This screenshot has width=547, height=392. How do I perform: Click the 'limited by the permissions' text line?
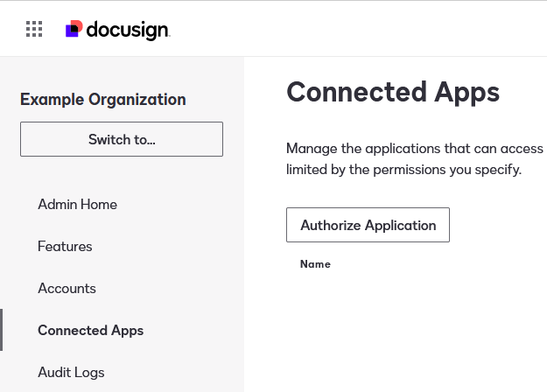point(403,170)
